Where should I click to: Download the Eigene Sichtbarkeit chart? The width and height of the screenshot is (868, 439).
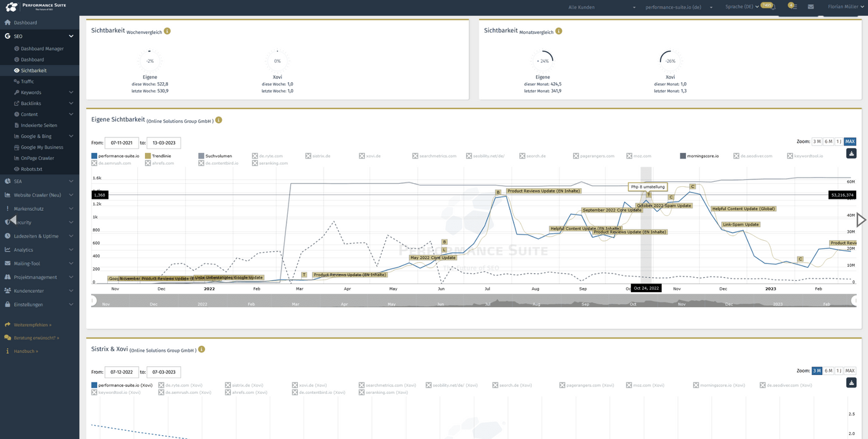tap(851, 154)
